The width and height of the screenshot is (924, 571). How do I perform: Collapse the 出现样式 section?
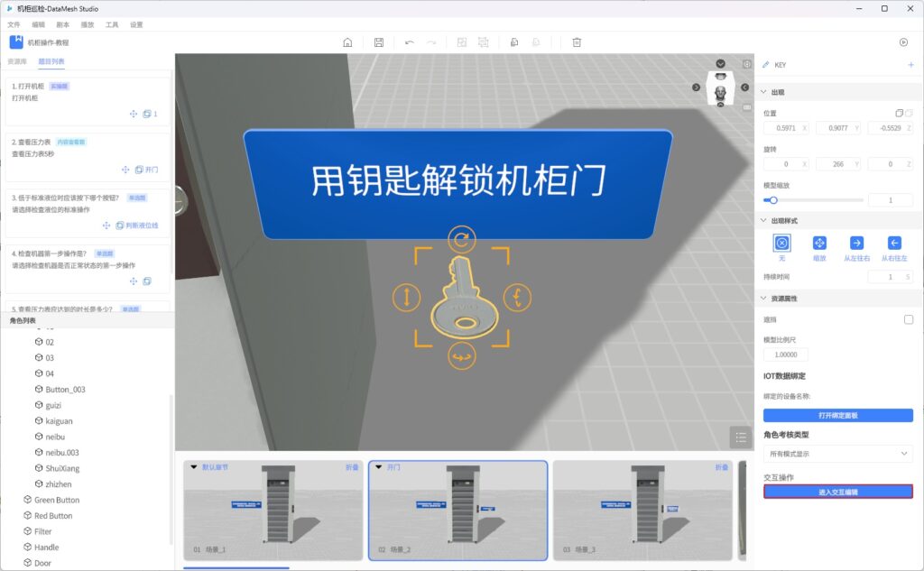tap(764, 220)
